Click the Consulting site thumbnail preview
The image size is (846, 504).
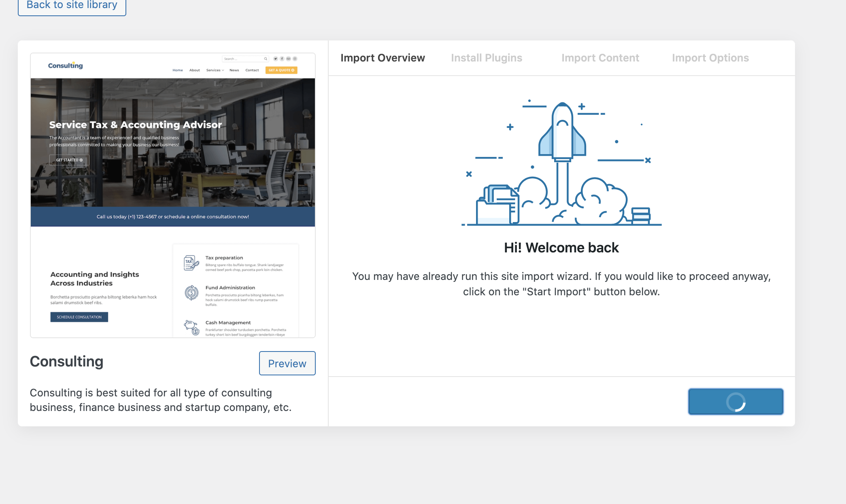172,195
